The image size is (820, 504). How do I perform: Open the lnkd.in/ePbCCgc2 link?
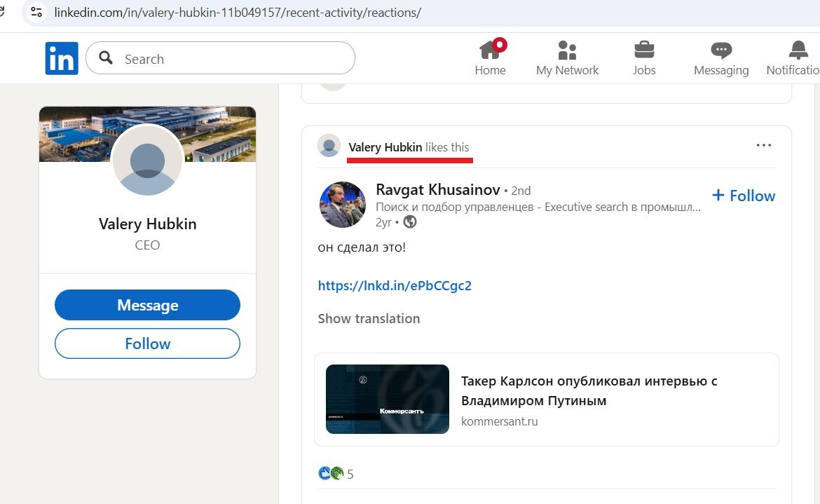[x=395, y=285]
